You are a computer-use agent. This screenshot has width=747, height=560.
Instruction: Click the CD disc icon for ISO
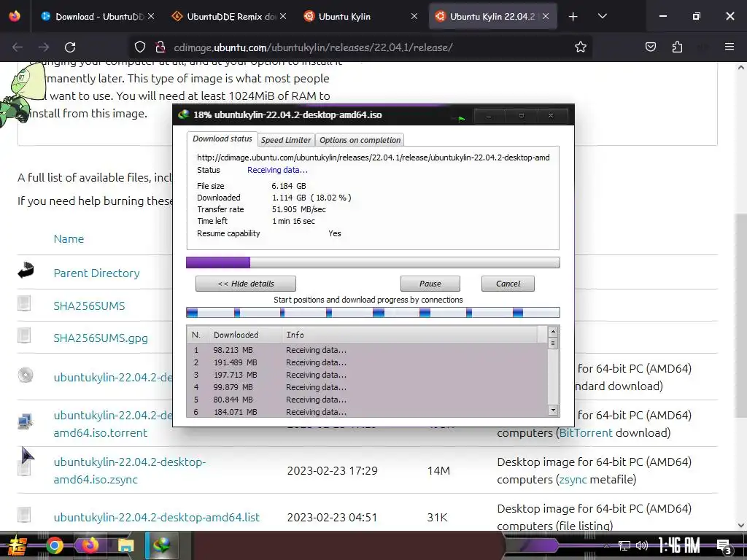pyautogui.click(x=26, y=376)
